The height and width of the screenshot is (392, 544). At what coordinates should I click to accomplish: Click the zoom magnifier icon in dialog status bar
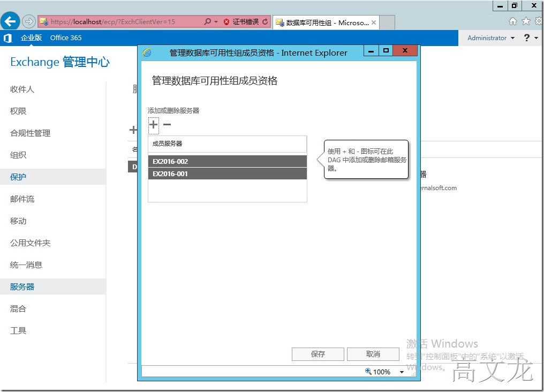click(368, 372)
